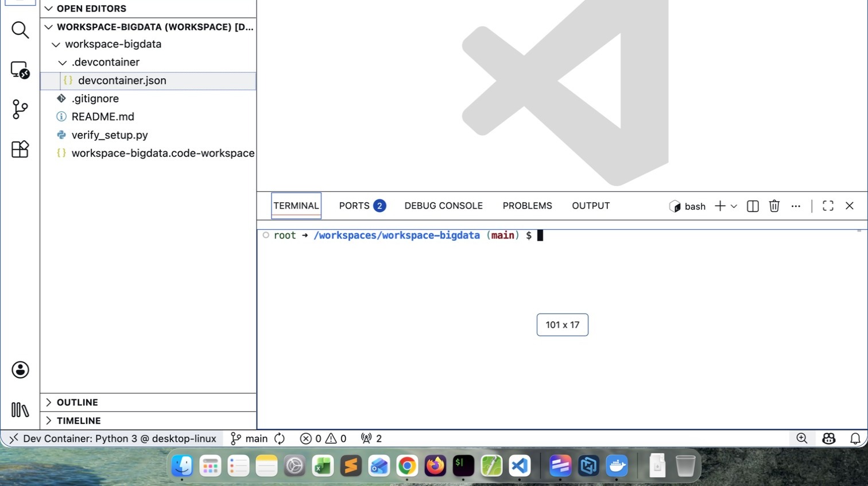Open the launch profile dropdown next to the plus
Image resolution: width=868 pixels, height=486 pixels.
coord(734,206)
